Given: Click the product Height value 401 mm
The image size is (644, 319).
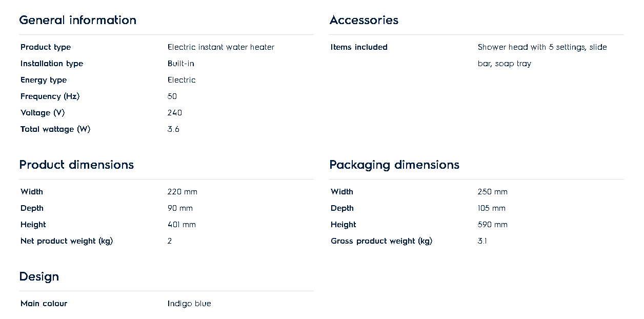Looking at the screenshot, I should (x=182, y=225).
